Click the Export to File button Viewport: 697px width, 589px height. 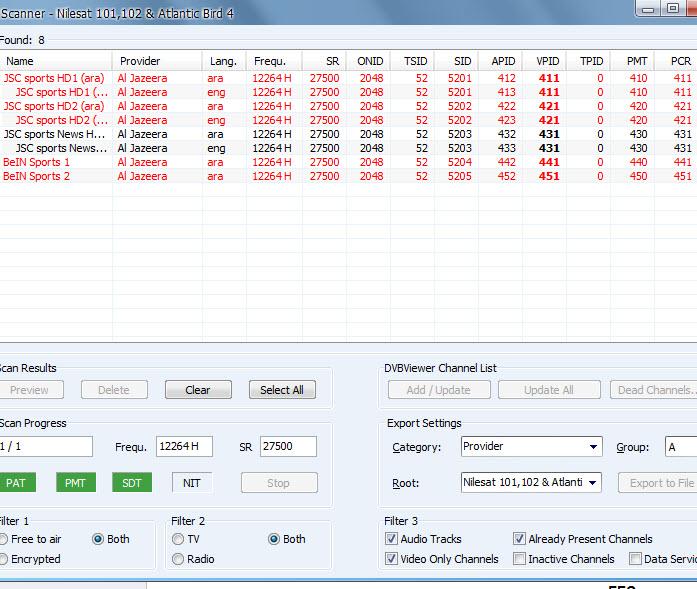pyautogui.click(x=657, y=483)
